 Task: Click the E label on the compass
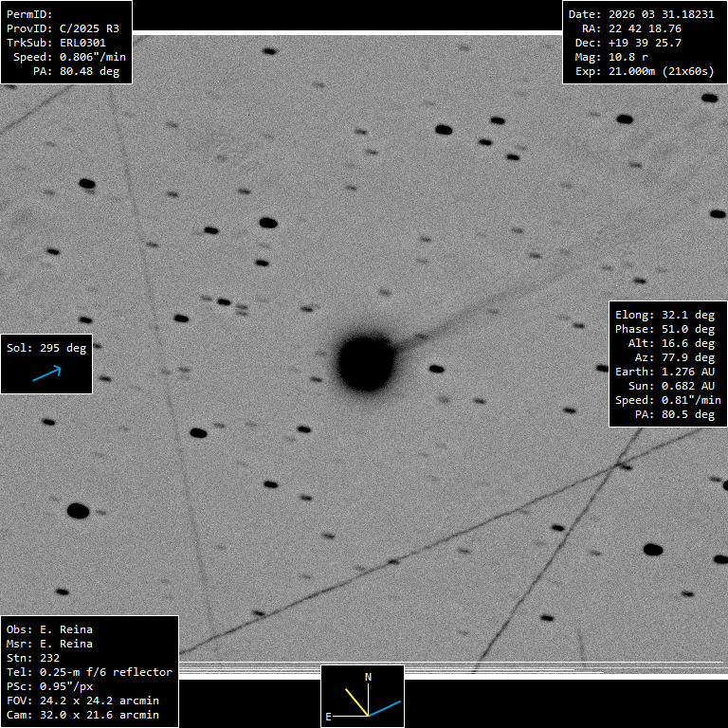(328, 717)
